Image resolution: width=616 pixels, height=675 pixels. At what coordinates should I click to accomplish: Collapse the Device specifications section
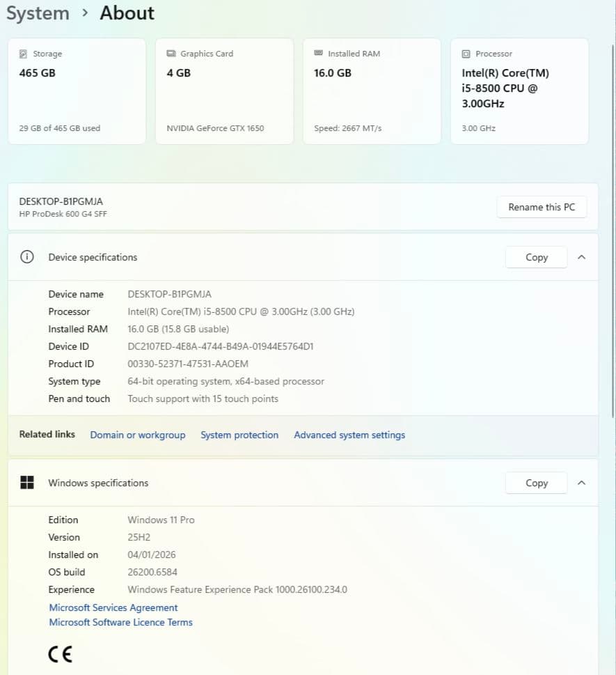[582, 257]
